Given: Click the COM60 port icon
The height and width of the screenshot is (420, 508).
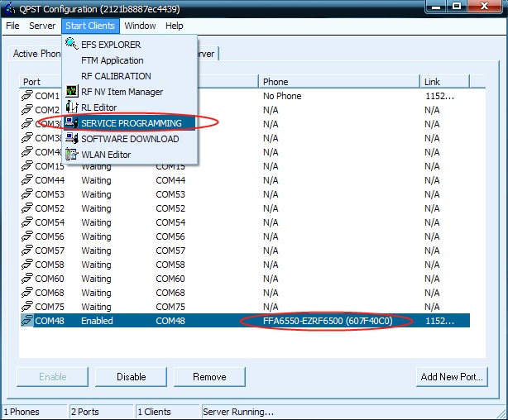Looking at the screenshot, I should pos(27,279).
